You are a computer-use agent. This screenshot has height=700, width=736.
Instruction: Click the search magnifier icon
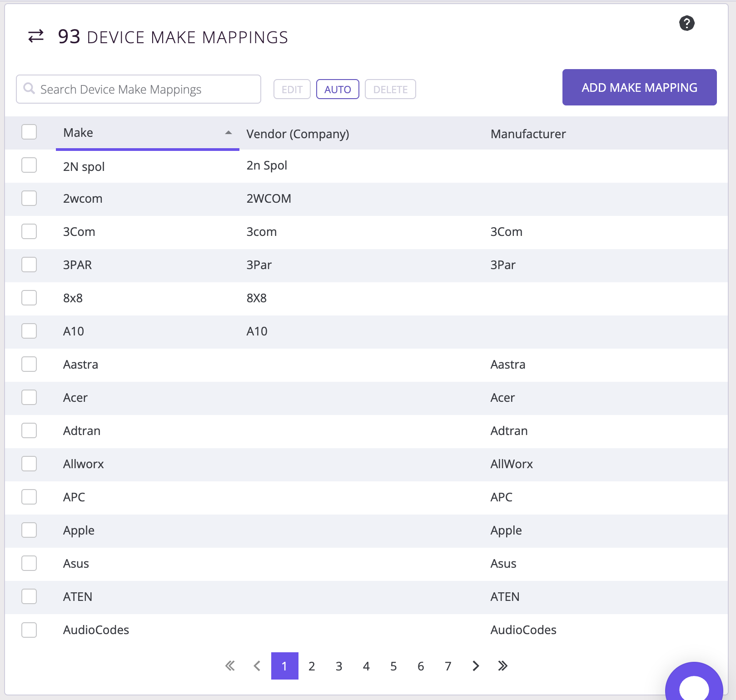pos(29,88)
